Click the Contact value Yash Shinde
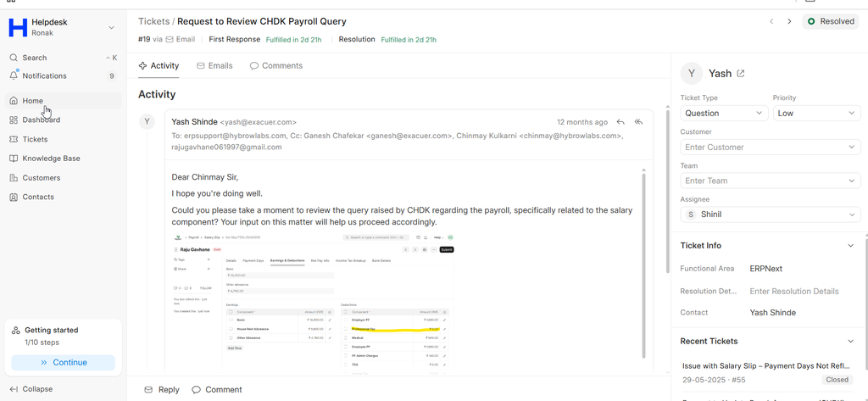Viewport: 868px width, 401px height. 773,312
